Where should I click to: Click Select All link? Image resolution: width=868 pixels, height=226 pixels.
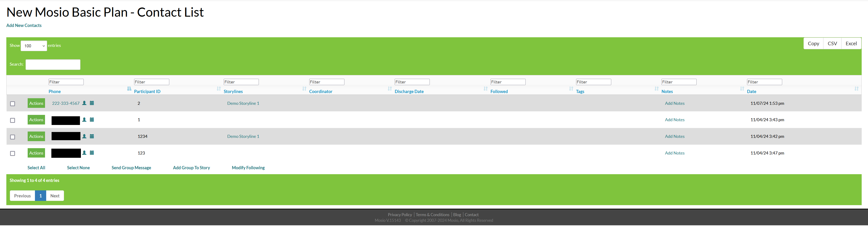[x=36, y=168]
